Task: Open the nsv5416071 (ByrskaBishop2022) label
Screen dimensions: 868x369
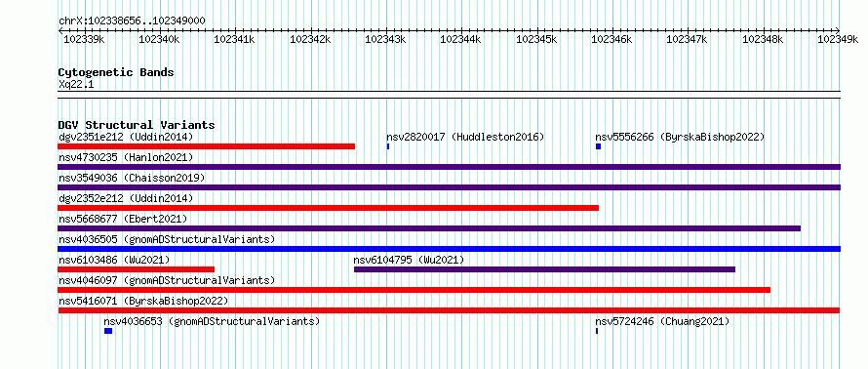Action: click(143, 301)
